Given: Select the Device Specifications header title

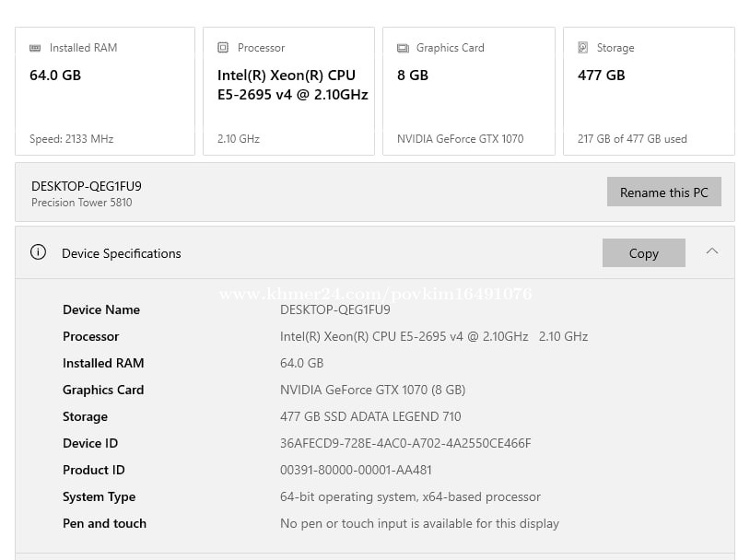Looking at the screenshot, I should (121, 253).
